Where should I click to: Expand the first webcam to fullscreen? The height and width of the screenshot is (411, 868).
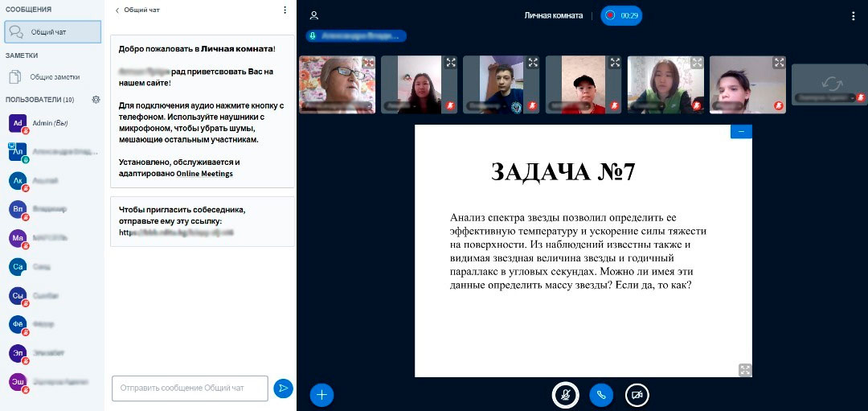tap(369, 62)
